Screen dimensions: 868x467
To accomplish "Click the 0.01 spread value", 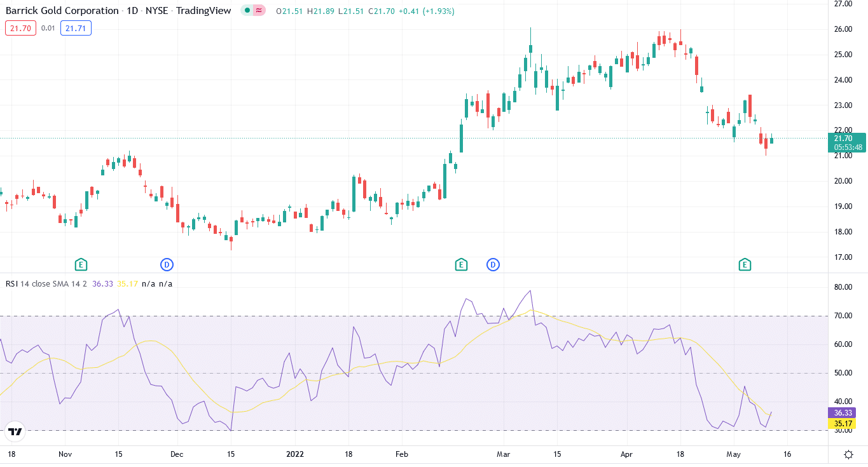I will click(x=48, y=28).
